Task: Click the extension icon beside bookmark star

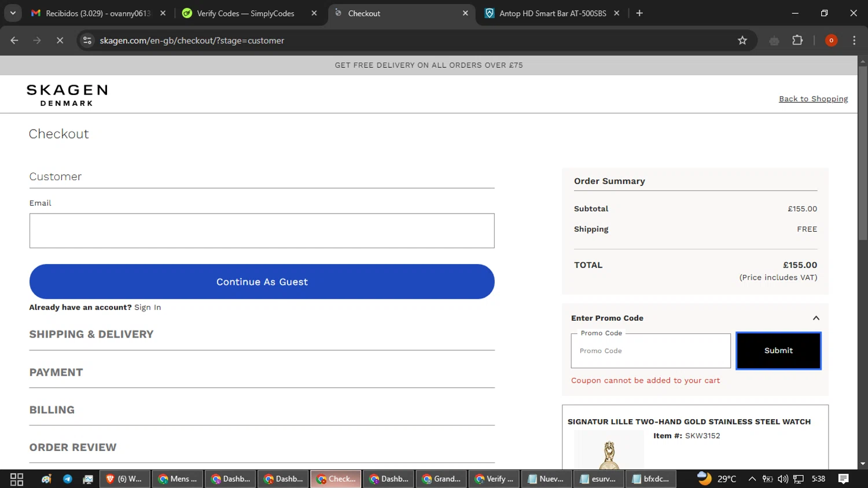Action: coord(774,41)
